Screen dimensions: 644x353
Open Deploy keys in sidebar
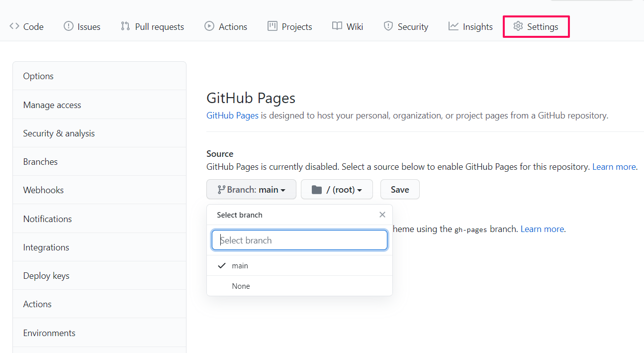[46, 276]
